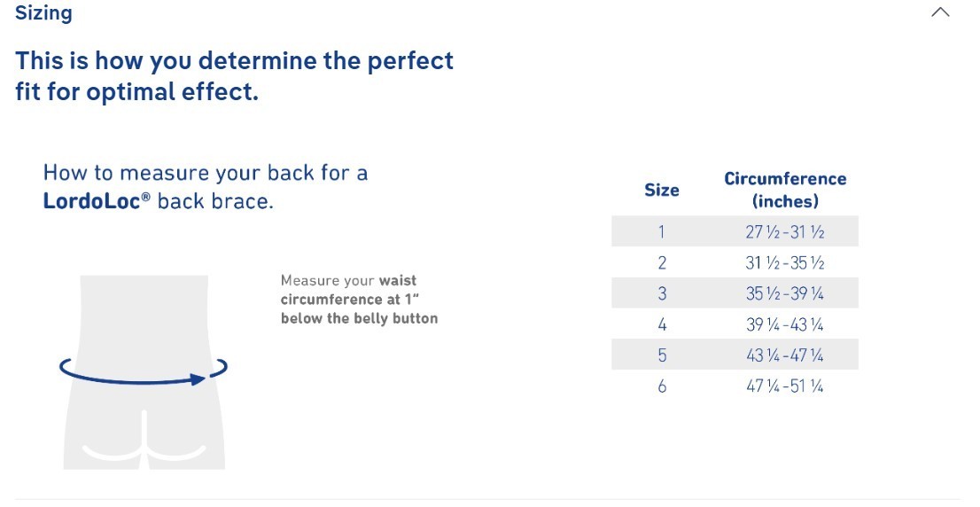Screen dimensions: 980x507
Task: Click the 43 ¼ - 47 ¼ circumference value
Action: click(785, 355)
